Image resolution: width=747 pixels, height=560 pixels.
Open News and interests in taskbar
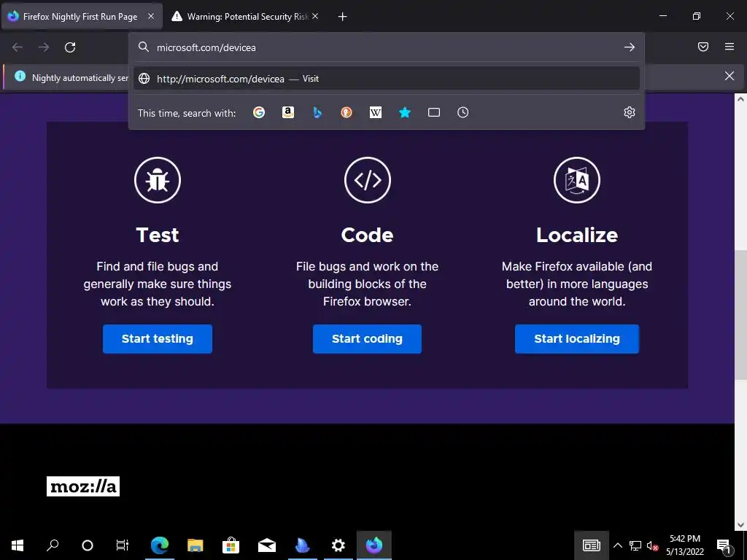[x=591, y=545]
